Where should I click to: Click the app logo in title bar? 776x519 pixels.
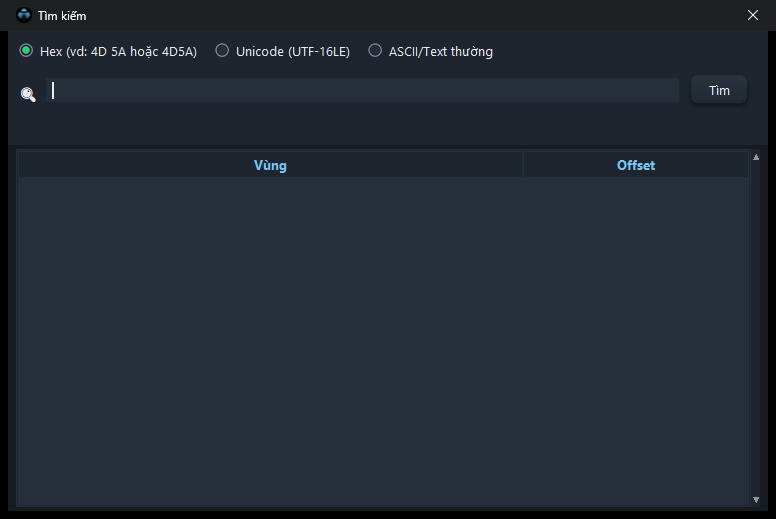(23, 15)
